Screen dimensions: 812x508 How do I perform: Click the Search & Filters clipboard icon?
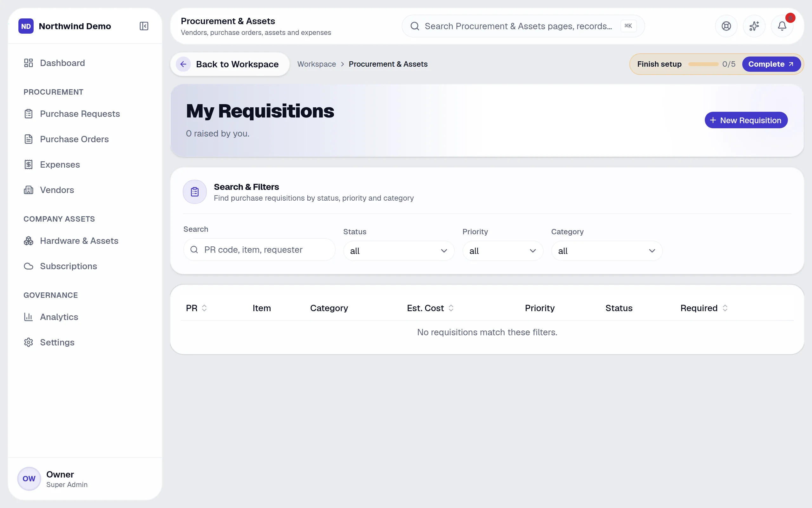pyautogui.click(x=195, y=192)
